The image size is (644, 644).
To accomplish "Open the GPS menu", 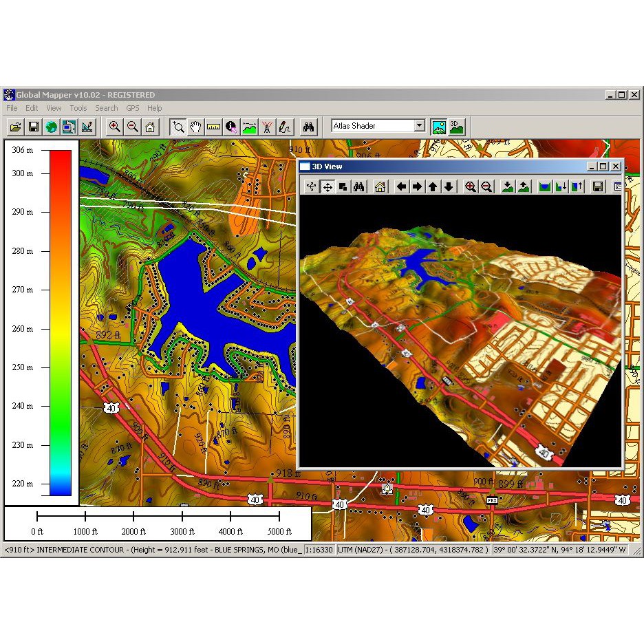I will click(x=132, y=108).
